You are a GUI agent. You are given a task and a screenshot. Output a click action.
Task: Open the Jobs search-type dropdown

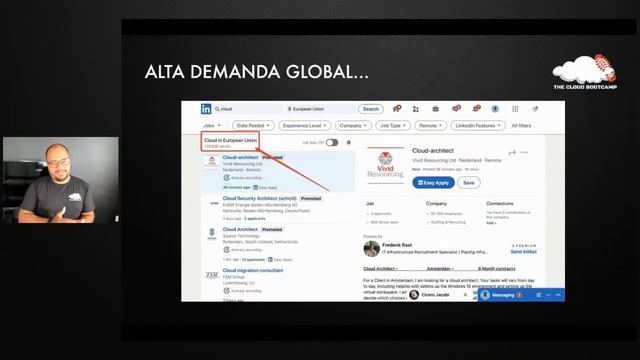(x=212, y=126)
